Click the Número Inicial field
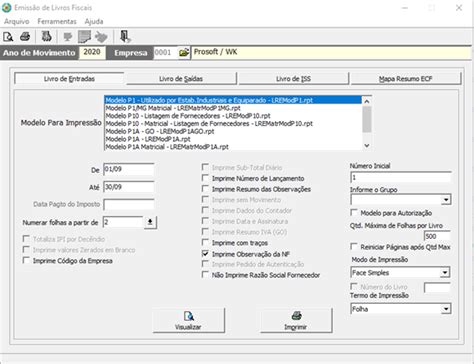The width and height of the screenshot is (474, 364). coord(401,177)
